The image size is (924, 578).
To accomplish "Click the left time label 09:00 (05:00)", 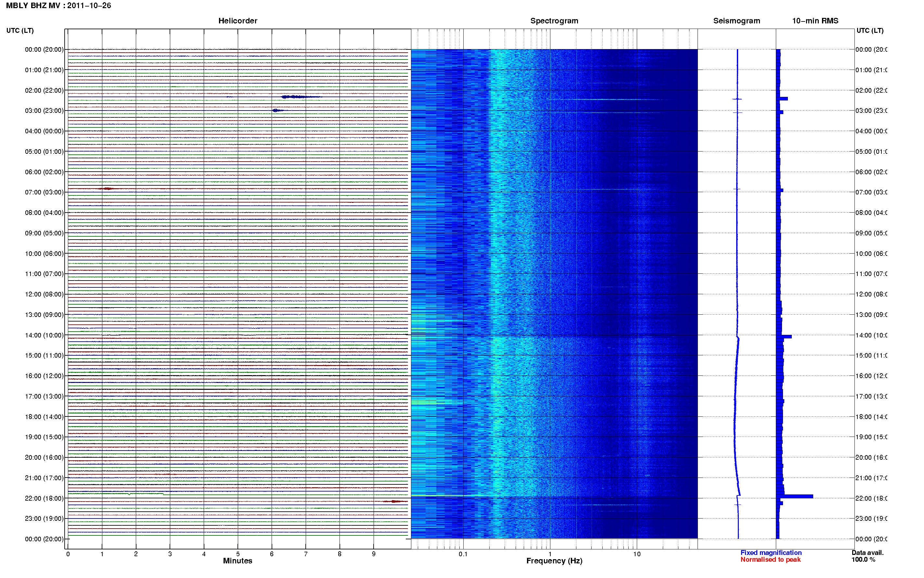I will pos(44,233).
